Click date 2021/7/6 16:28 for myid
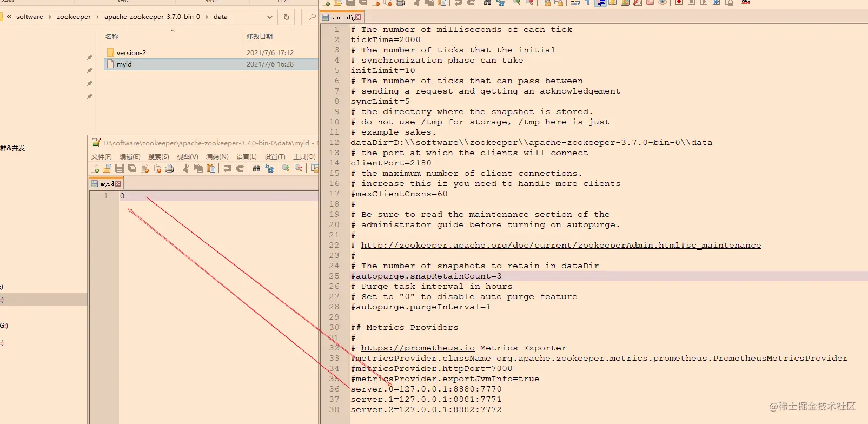 pos(270,64)
